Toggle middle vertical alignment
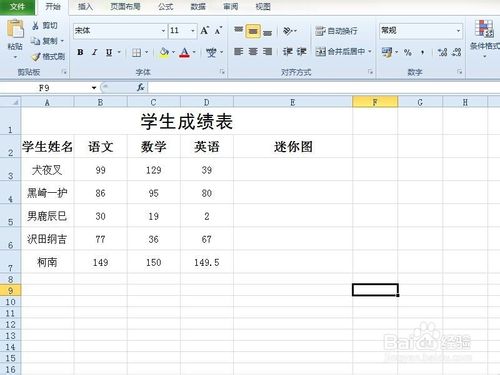 (x=253, y=31)
